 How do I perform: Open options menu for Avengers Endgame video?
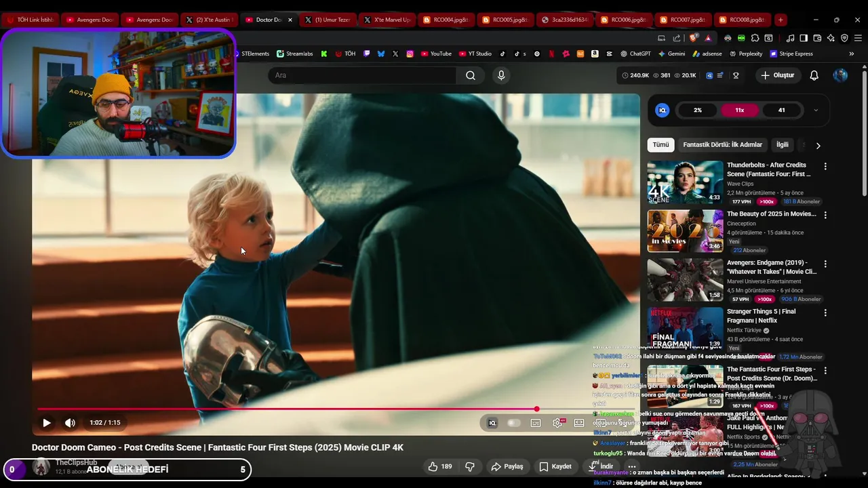pyautogui.click(x=825, y=264)
